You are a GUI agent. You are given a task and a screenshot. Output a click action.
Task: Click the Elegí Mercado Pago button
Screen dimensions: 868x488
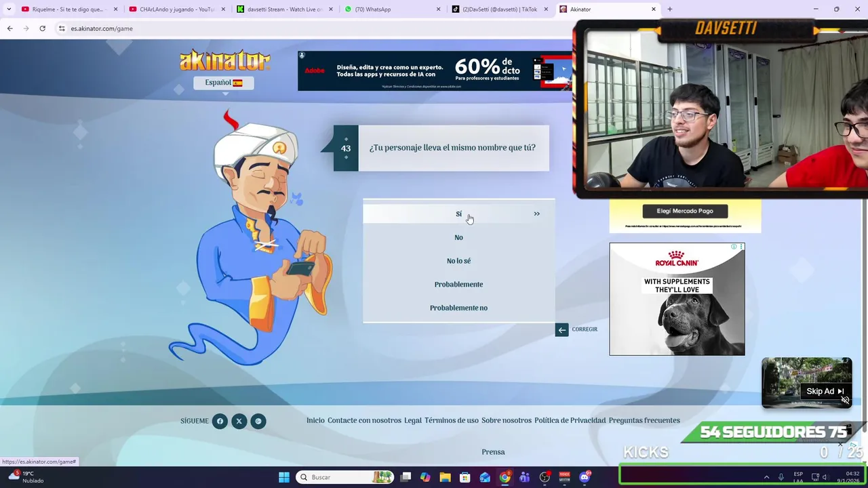tap(685, 211)
